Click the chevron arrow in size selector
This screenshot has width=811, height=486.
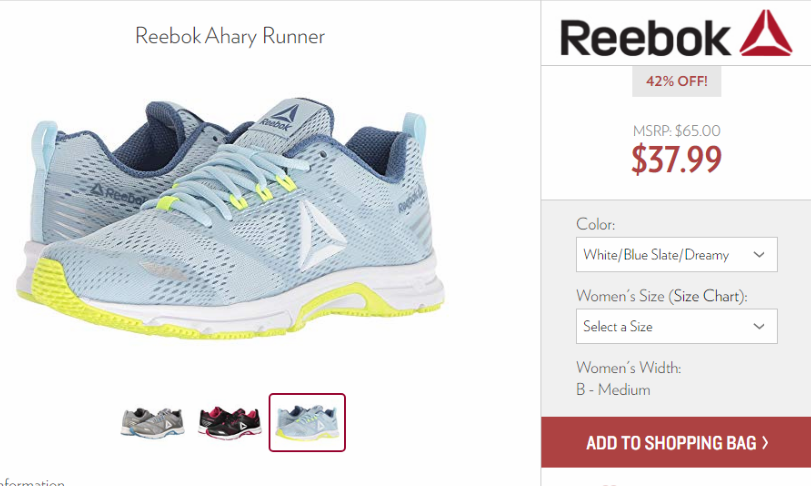(759, 326)
